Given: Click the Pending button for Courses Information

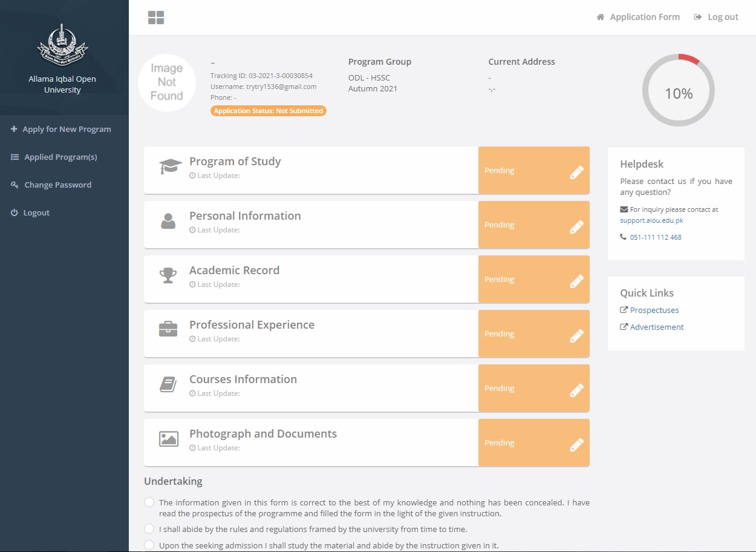Looking at the screenshot, I should (534, 388).
